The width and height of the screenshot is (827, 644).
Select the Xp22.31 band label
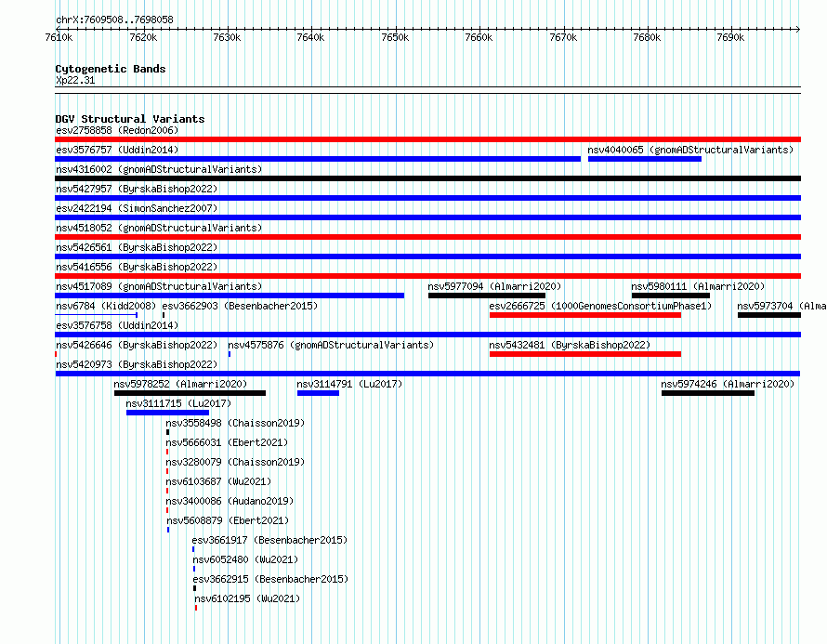[75, 80]
